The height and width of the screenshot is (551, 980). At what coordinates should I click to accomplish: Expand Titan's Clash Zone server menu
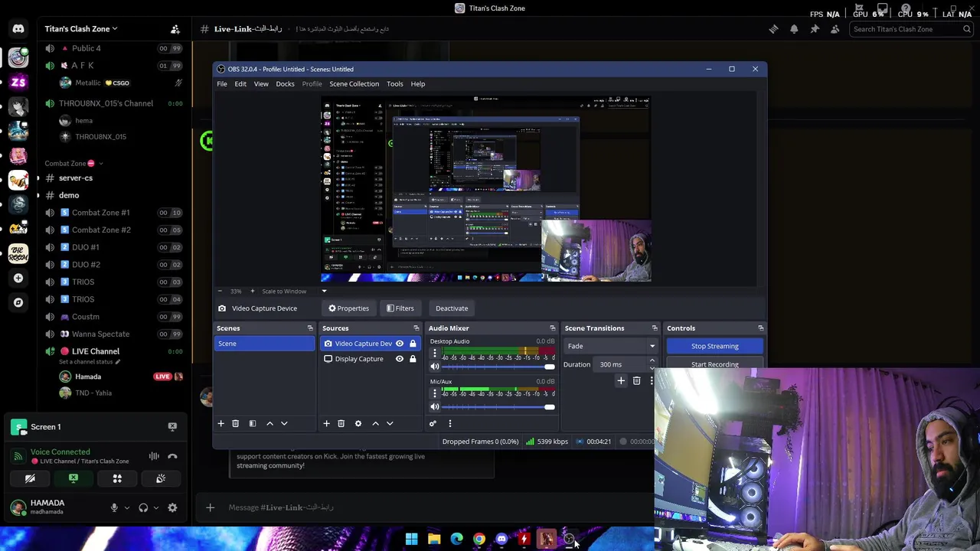point(81,29)
